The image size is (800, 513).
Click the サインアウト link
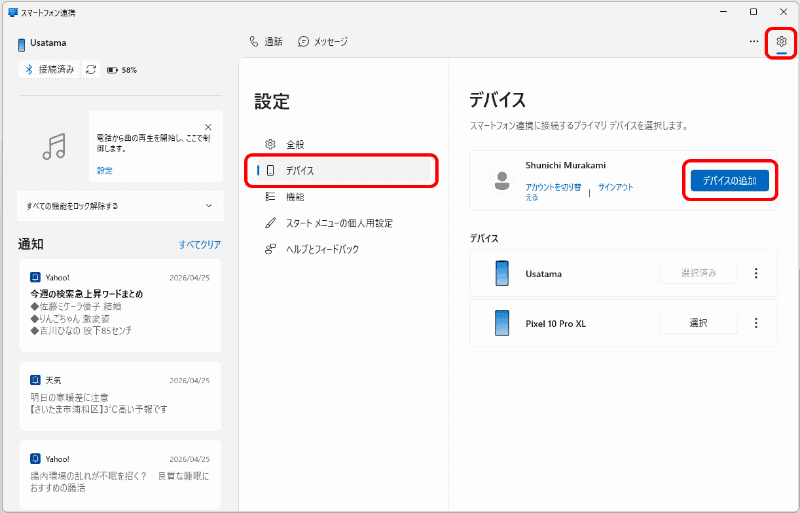(x=615, y=187)
